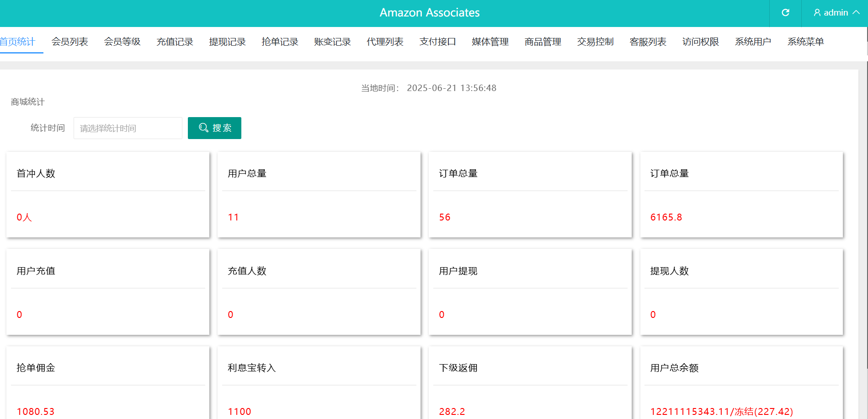Image resolution: width=868 pixels, height=419 pixels.
Task: Go to 充值记录 page
Action: (175, 42)
